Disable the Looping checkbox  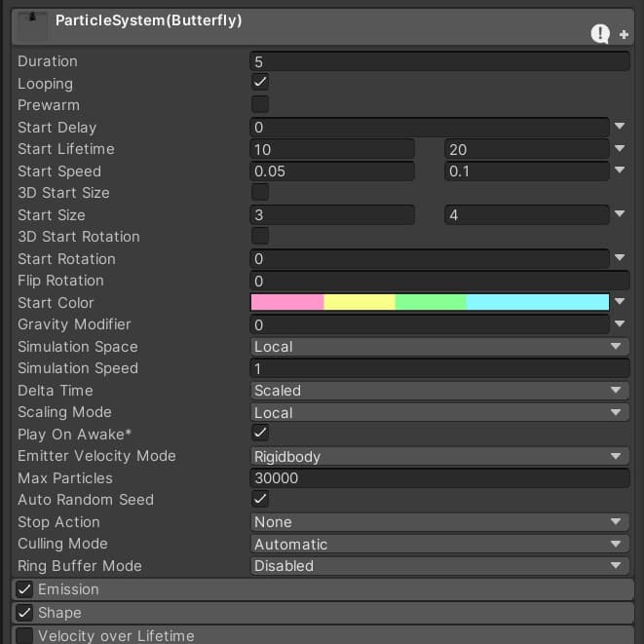[260, 83]
